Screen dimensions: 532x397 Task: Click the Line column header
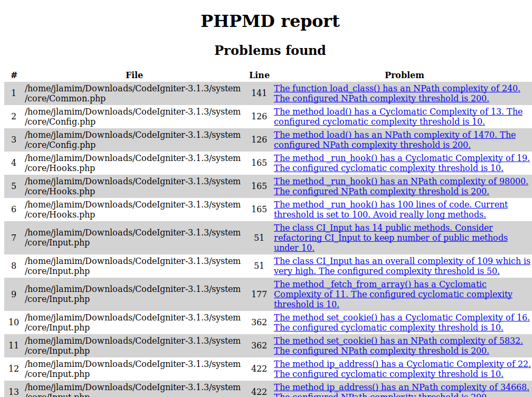tap(259, 75)
